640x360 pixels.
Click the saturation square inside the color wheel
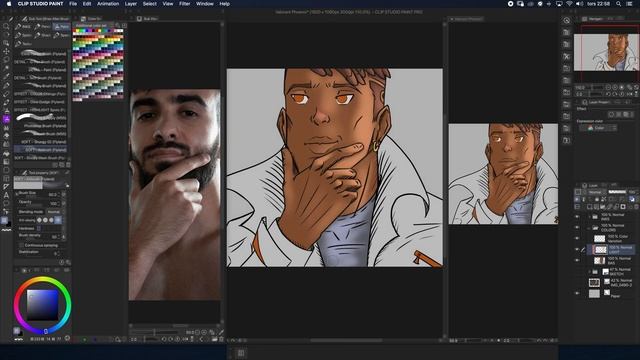click(42, 304)
